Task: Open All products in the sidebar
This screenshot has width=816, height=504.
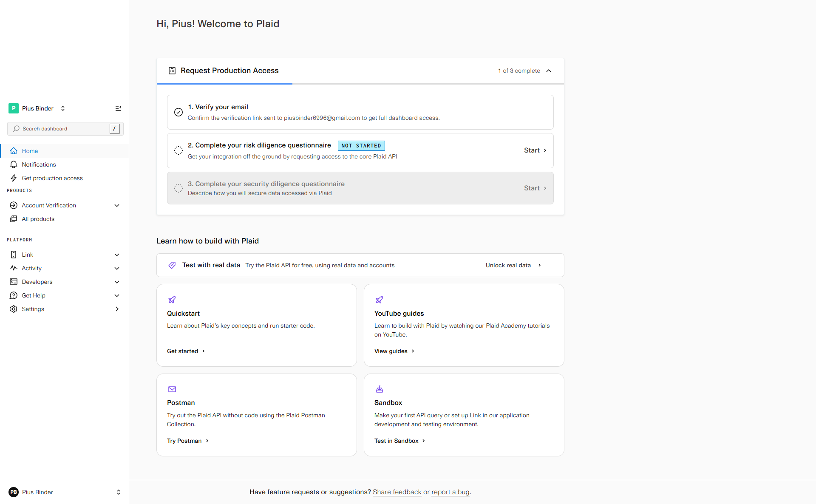Action: point(65,219)
